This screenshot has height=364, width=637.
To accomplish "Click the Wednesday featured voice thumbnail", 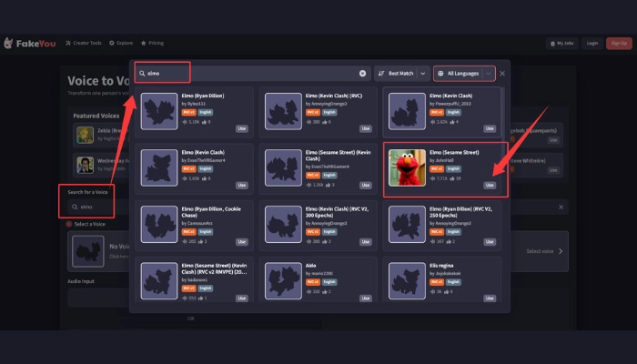I will [86, 165].
